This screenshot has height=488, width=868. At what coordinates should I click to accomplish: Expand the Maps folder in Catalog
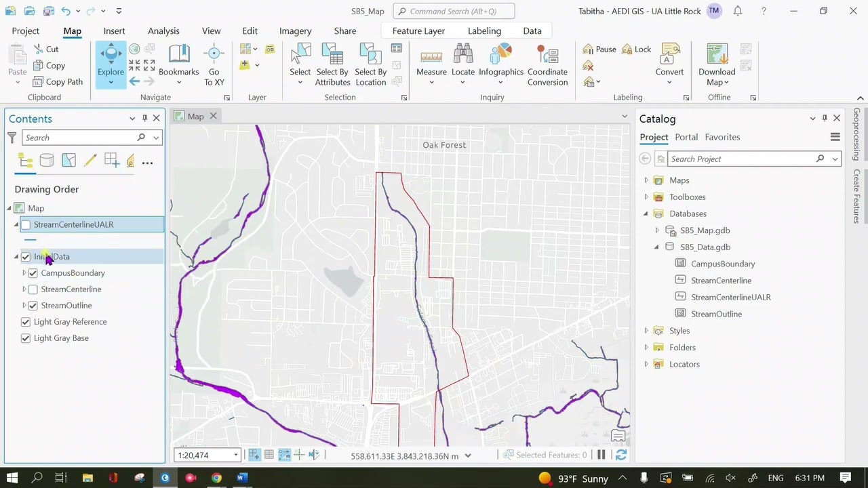coord(646,180)
